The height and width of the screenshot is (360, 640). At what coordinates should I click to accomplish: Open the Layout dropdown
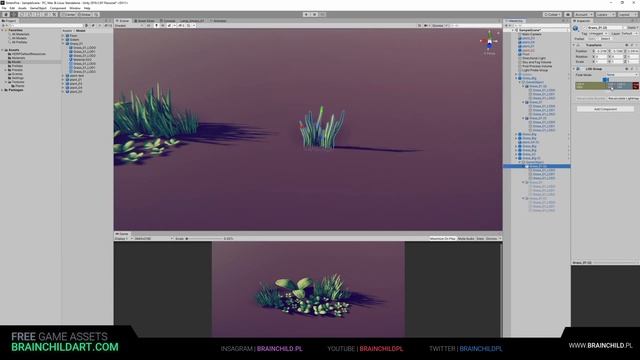click(627, 14)
